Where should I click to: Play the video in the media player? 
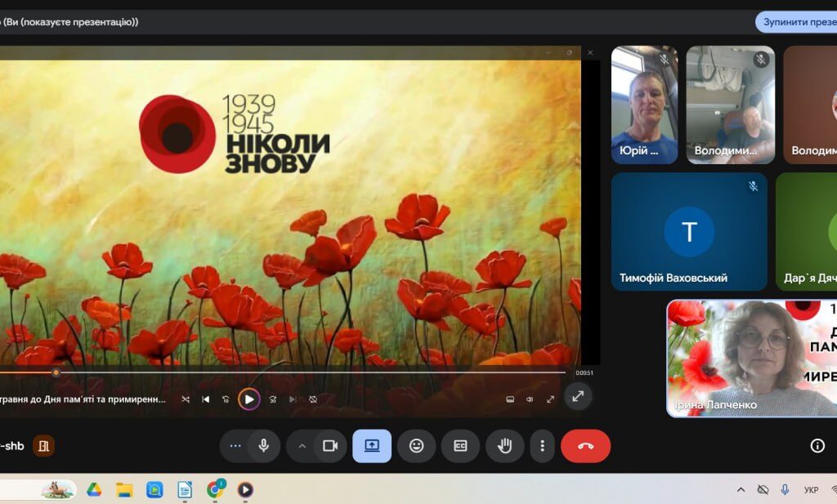[249, 399]
